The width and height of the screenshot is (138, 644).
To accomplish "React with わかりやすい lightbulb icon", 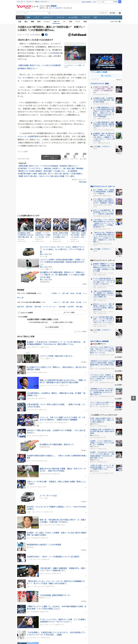I will 74,156.
